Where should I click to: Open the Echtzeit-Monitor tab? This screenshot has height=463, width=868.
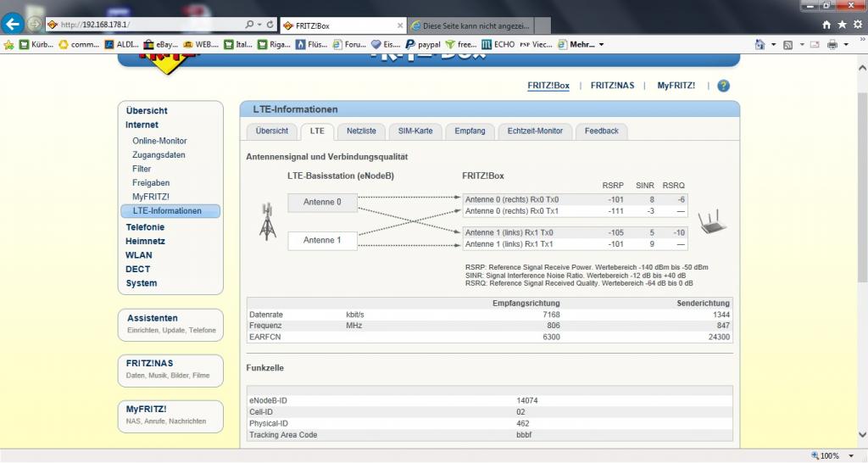(x=535, y=131)
